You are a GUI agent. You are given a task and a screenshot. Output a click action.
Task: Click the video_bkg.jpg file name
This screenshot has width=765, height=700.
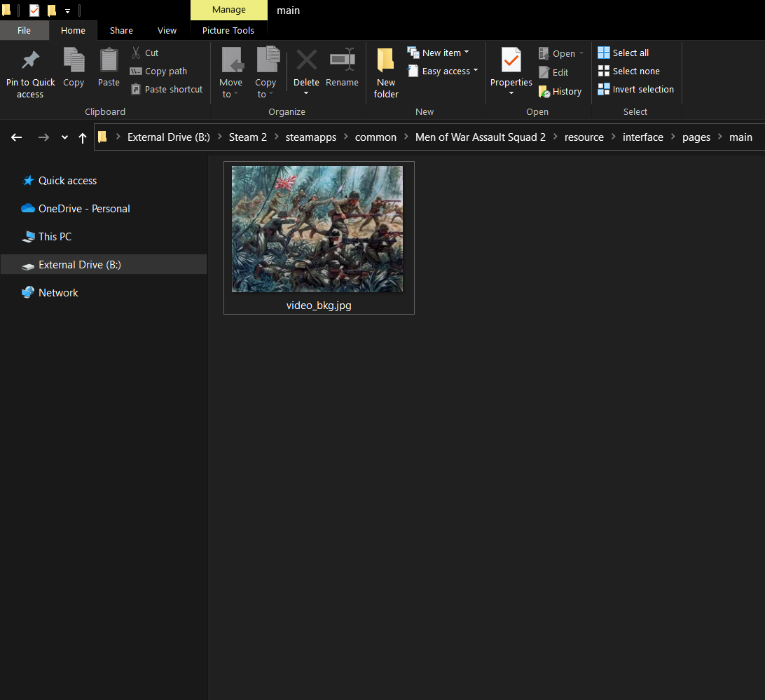click(x=319, y=306)
